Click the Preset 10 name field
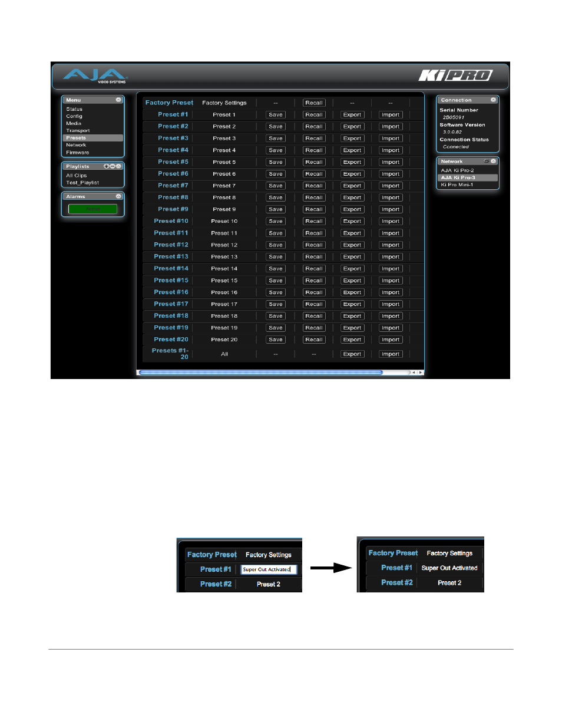Screen dimensions: 562x728 [224, 221]
